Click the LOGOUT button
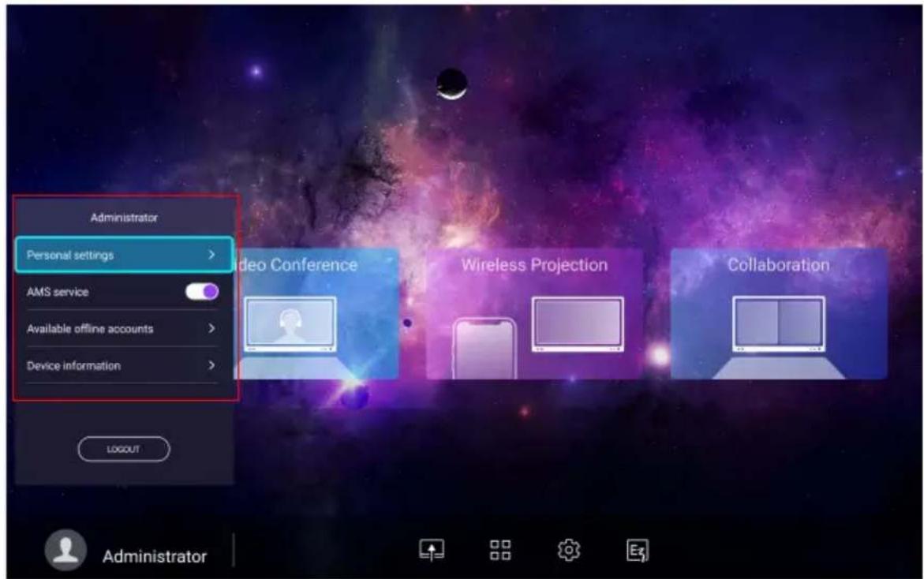The width and height of the screenshot is (924, 579). coord(124,450)
